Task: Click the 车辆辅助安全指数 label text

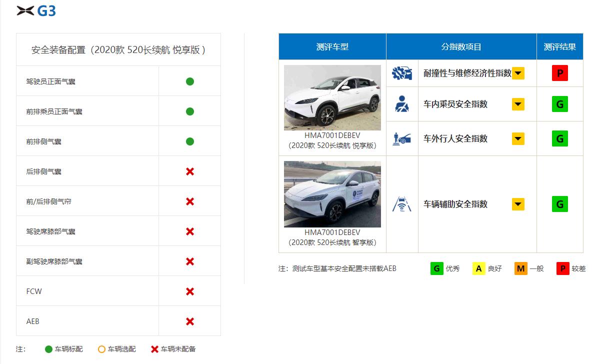Action: 455,204
